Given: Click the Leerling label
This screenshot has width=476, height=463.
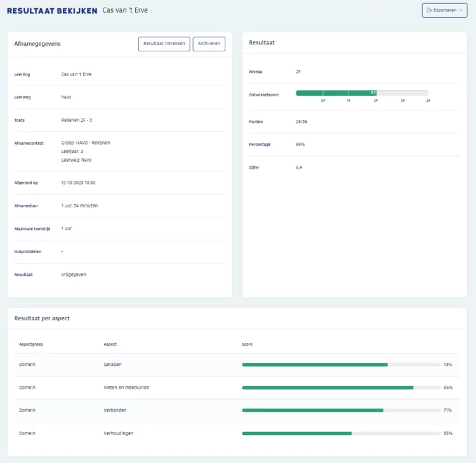Looking at the screenshot, I should coord(22,75).
